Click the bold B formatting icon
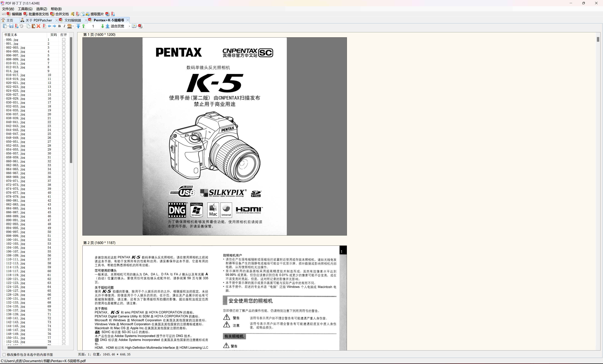 [x=59, y=26]
